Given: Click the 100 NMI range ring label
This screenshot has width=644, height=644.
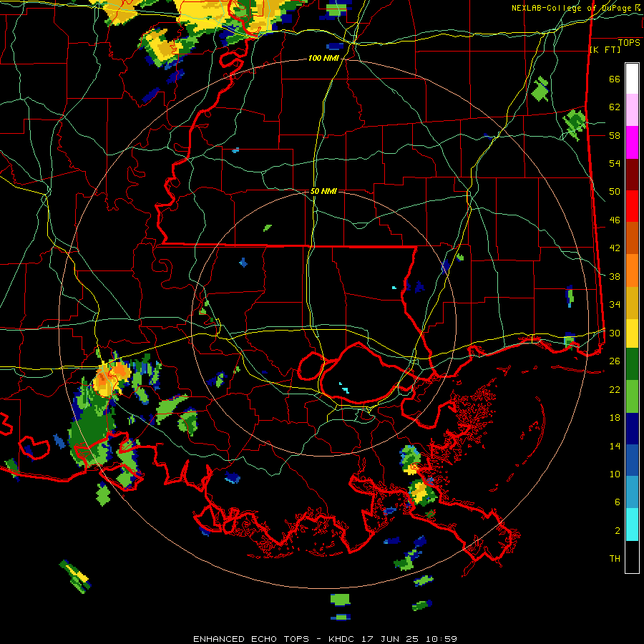Looking at the screenshot, I should (323, 59).
